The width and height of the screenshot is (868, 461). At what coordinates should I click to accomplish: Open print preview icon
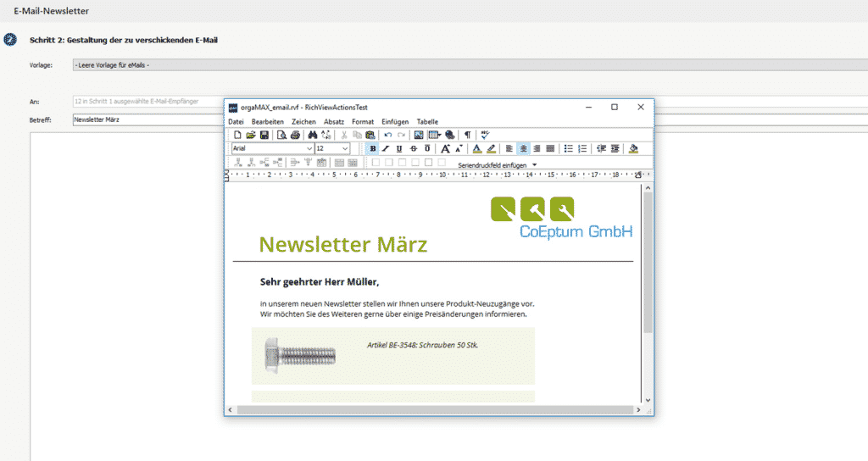click(281, 135)
